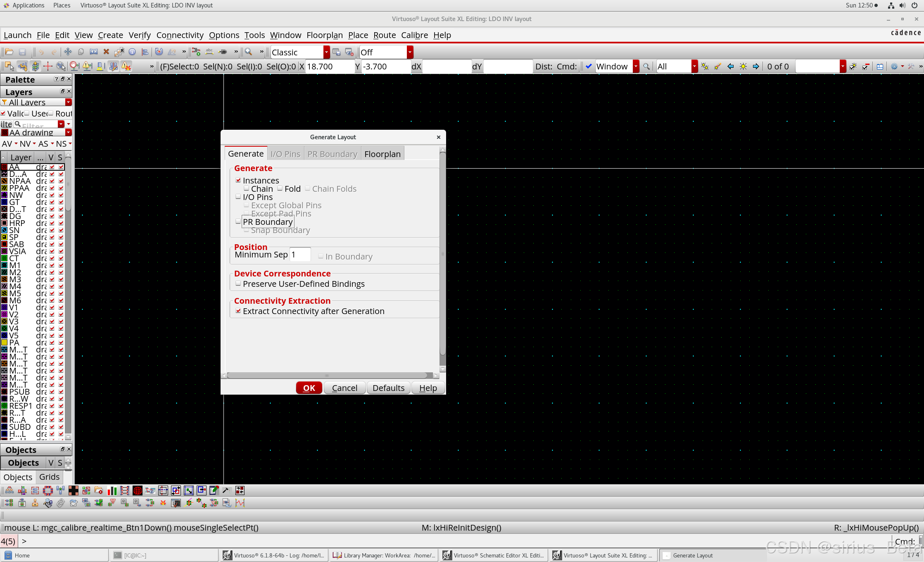Click the hierarchy tree icon in bottom toolbar
The image size is (924, 562).
[x=10, y=491]
